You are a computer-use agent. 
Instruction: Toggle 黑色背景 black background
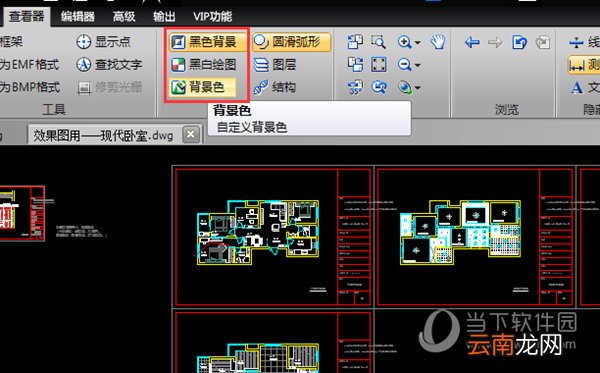coord(207,42)
